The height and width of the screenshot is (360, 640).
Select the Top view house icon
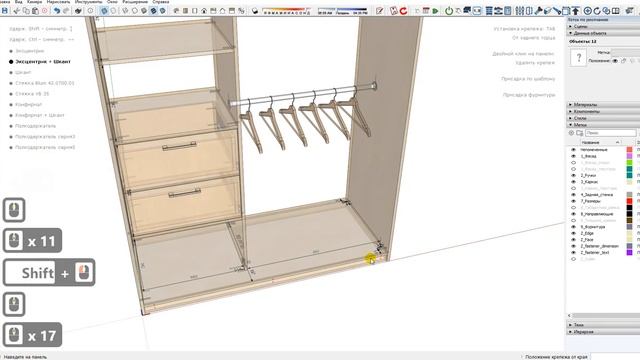(204, 11)
